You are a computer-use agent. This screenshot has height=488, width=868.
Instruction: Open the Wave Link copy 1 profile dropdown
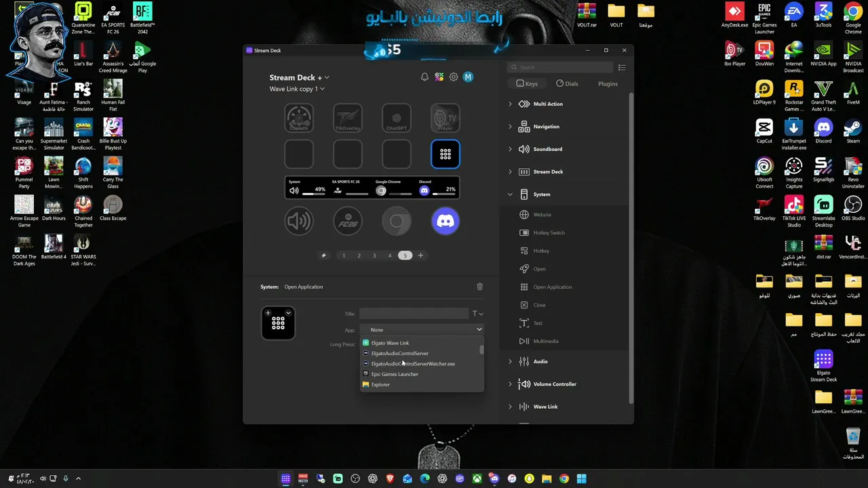pos(297,89)
